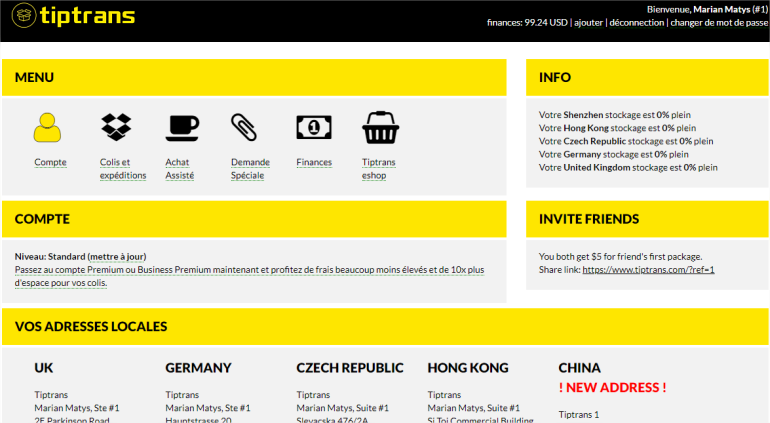Image resolution: width=770 pixels, height=423 pixels.
Task: Click the UK address heading
Action: coord(44,368)
